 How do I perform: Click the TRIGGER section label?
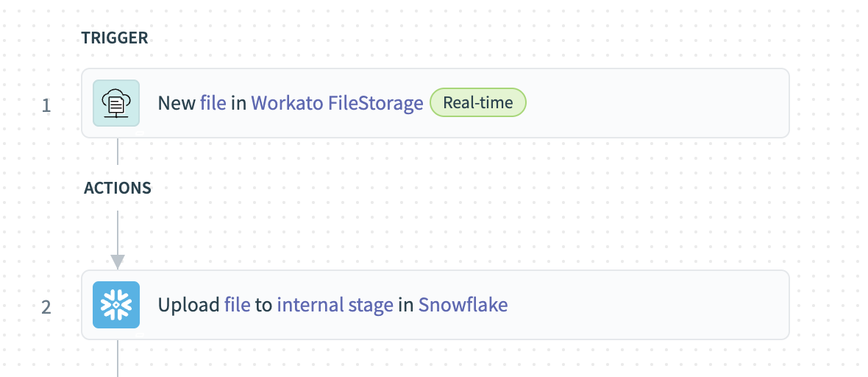(x=115, y=38)
